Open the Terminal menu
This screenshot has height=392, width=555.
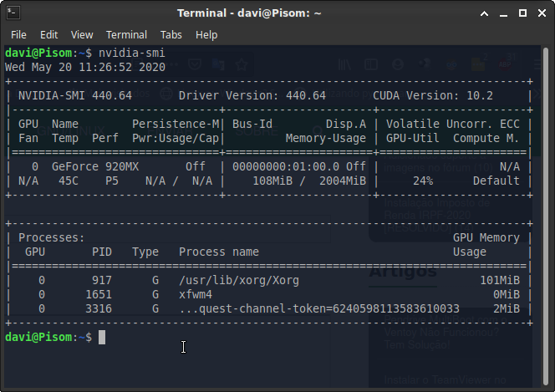point(126,35)
